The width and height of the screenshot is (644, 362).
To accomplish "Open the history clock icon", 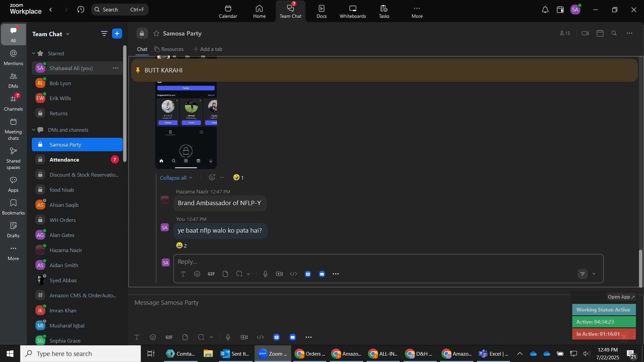I will click(x=80, y=10).
